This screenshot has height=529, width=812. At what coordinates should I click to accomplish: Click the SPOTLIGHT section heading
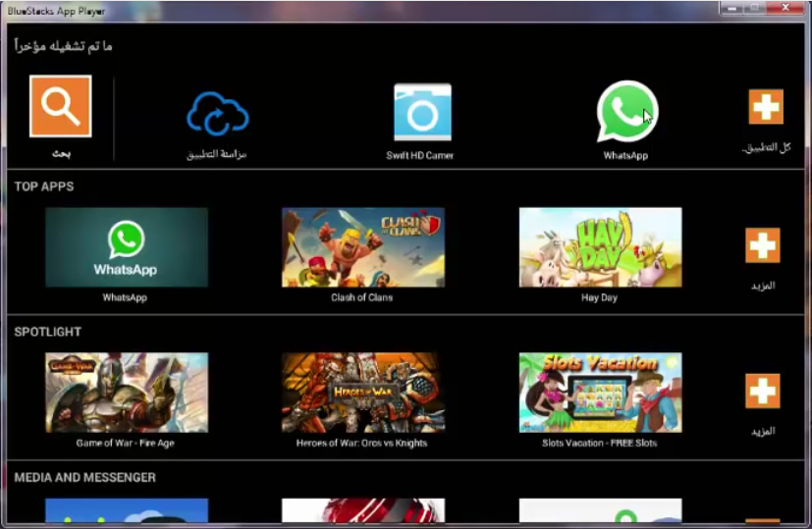(x=48, y=332)
